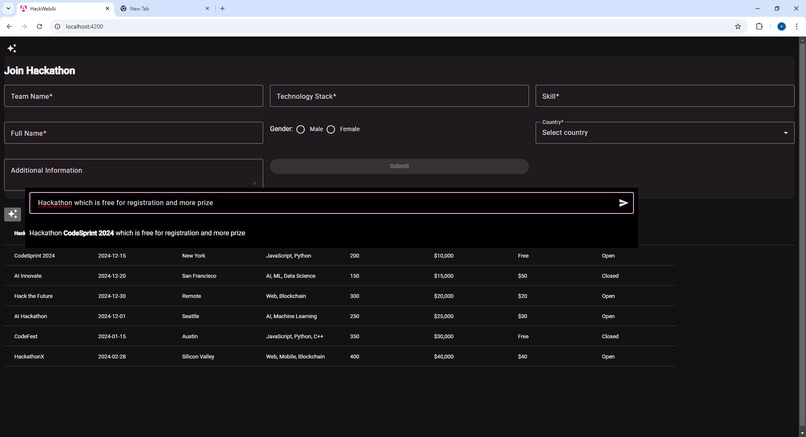Screen dimensions: 806x437
Task: Focus the Full Name input field
Action: [x=134, y=133]
